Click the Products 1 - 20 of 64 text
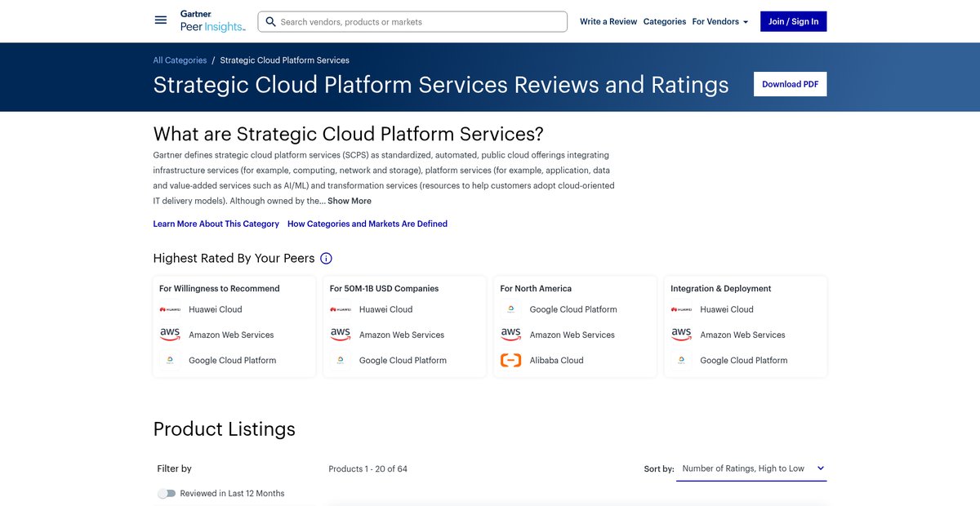 coord(367,469)
